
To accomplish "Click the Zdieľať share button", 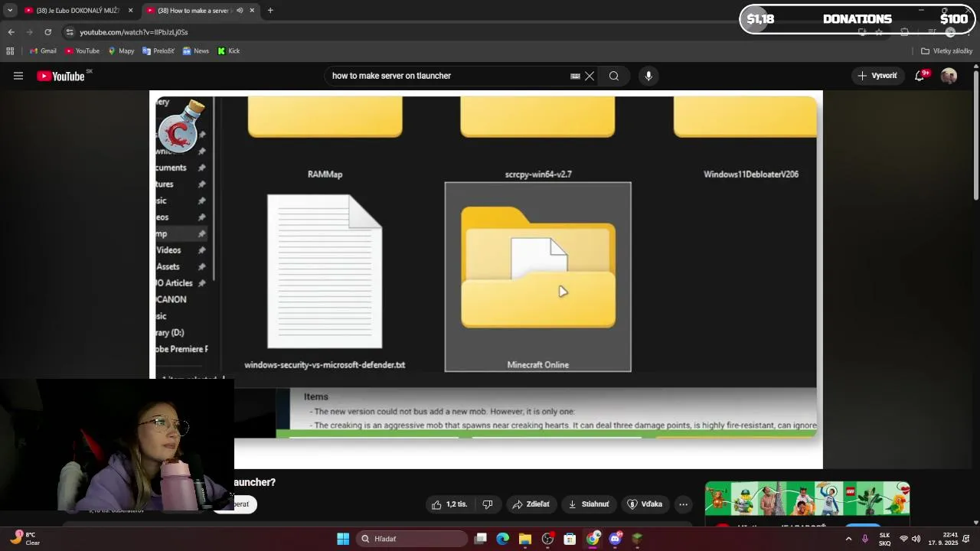I will click(x=531, y=504).
